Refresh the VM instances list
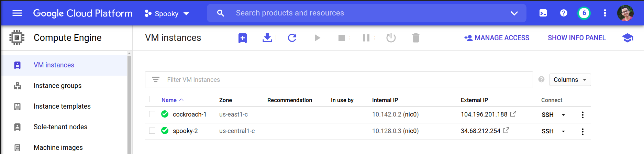Image resolution: width=644 pixels, height=154 pixels. coord(292,38)
